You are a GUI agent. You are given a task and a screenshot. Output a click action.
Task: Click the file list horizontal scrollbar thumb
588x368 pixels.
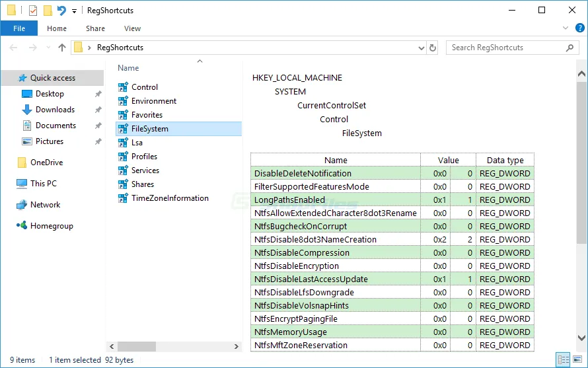[137, 346]
